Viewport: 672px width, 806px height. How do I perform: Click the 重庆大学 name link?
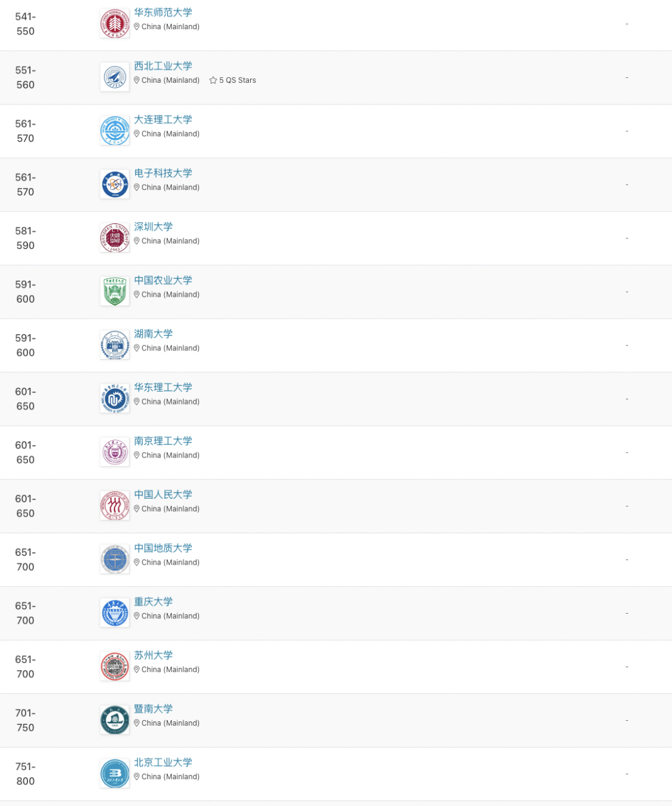point(153,602)
